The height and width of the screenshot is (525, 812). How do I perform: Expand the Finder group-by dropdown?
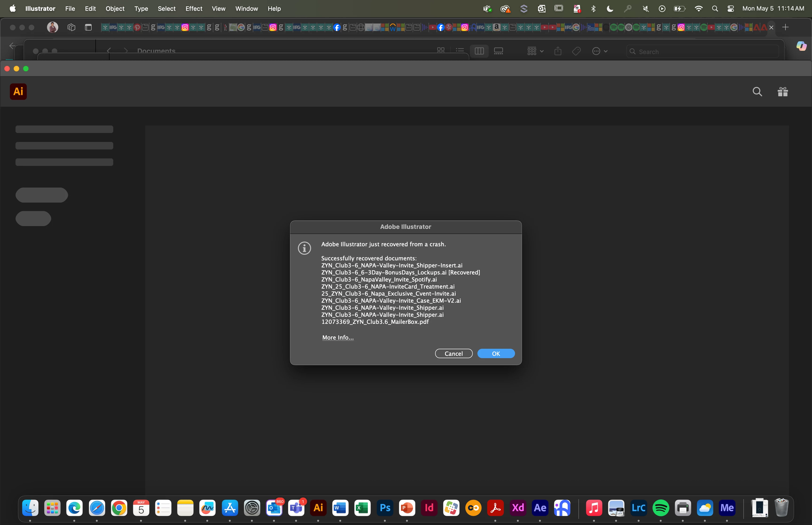point(535,51)
